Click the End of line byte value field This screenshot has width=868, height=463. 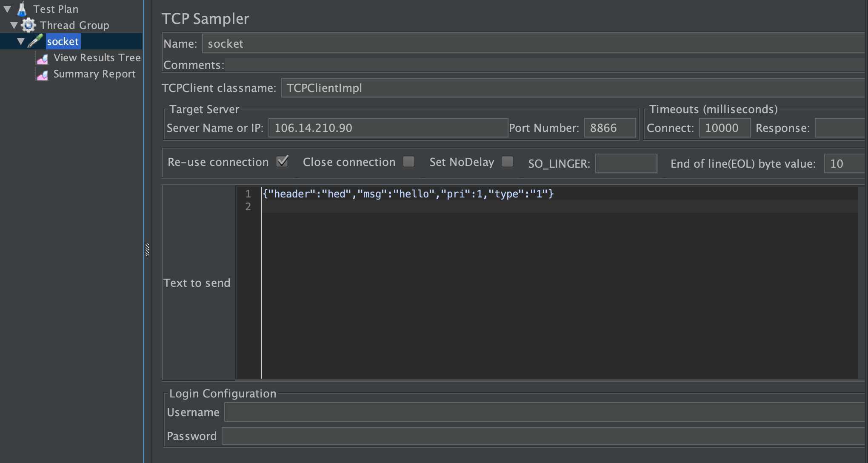(x=845, y=163)
